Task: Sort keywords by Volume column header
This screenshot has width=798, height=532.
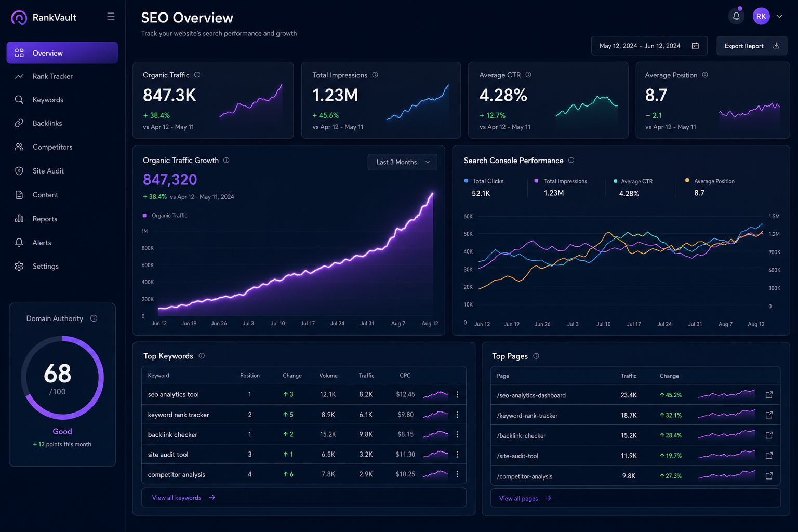Action: (x=328, y=376)
